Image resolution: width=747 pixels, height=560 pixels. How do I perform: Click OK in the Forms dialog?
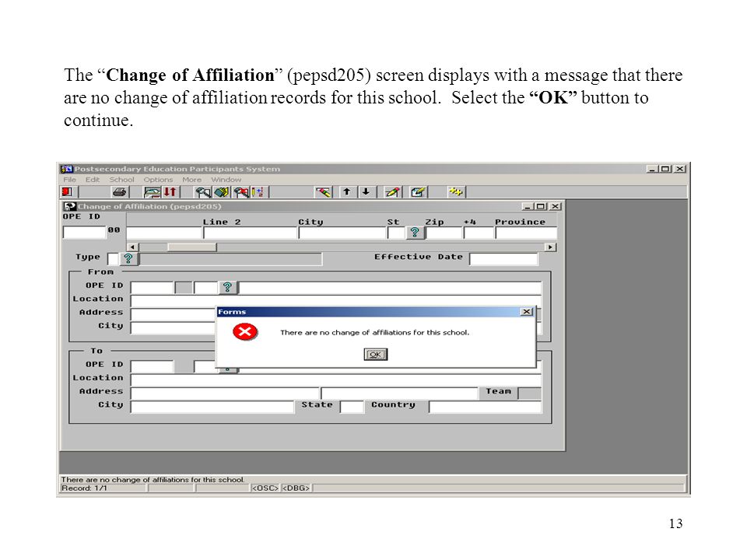[375, 355]
